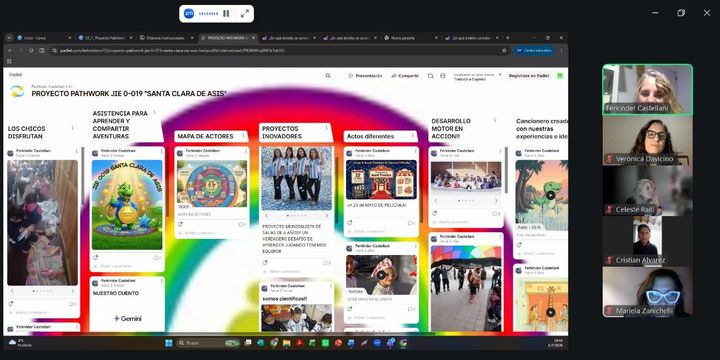Pause the Zoom screen share recording
720x360 pixels.
coord(226,14)
